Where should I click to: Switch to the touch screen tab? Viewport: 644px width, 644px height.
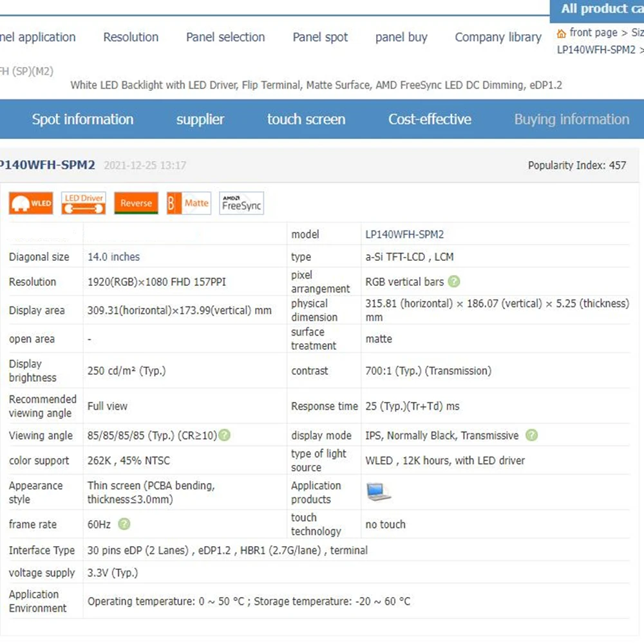tap(306, 119)
